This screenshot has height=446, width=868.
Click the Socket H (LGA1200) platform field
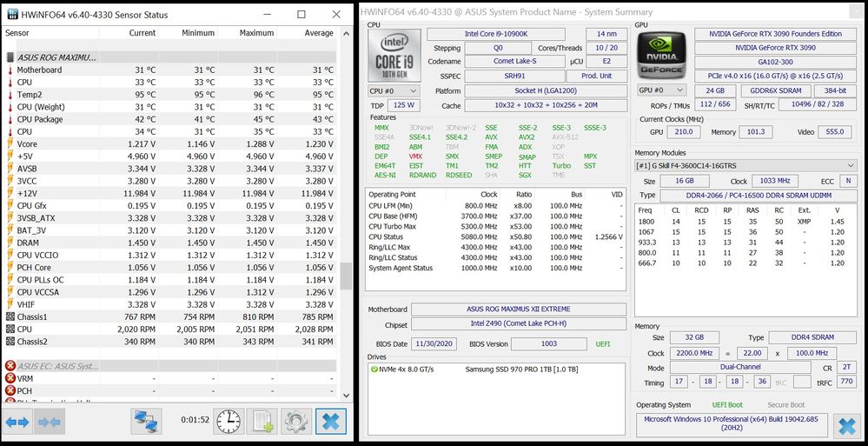click(x=545, y=91)
